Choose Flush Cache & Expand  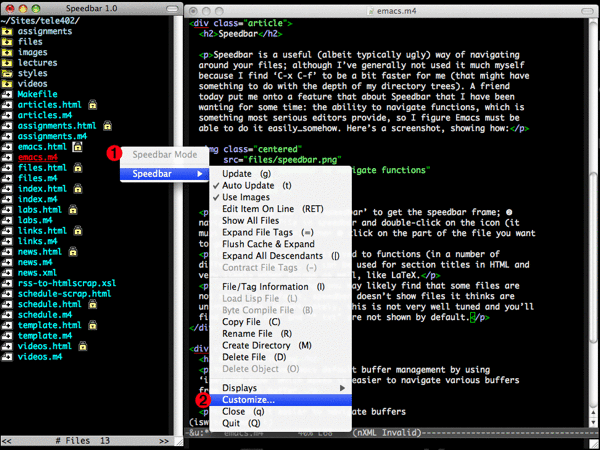pyautogui.click(x=280, y=244)
